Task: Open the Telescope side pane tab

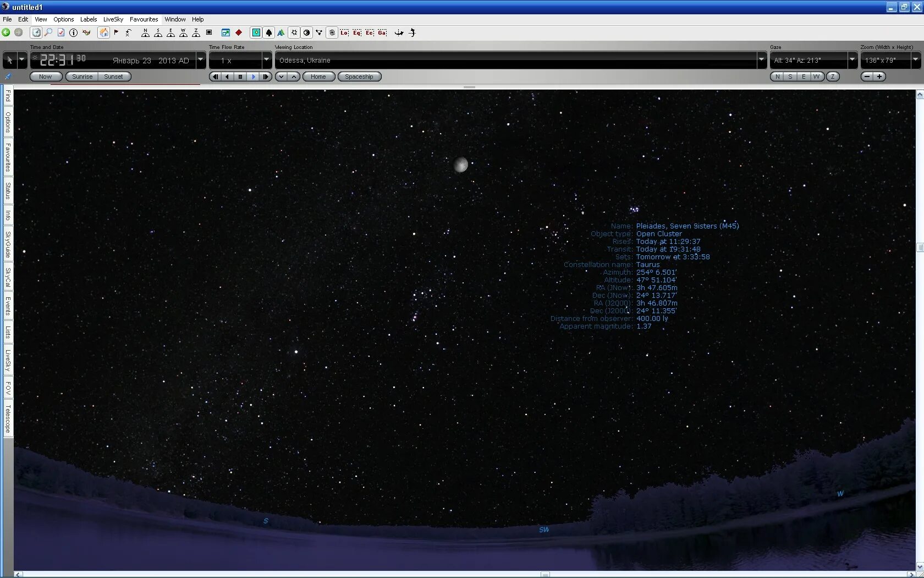Action: point(8,419)
